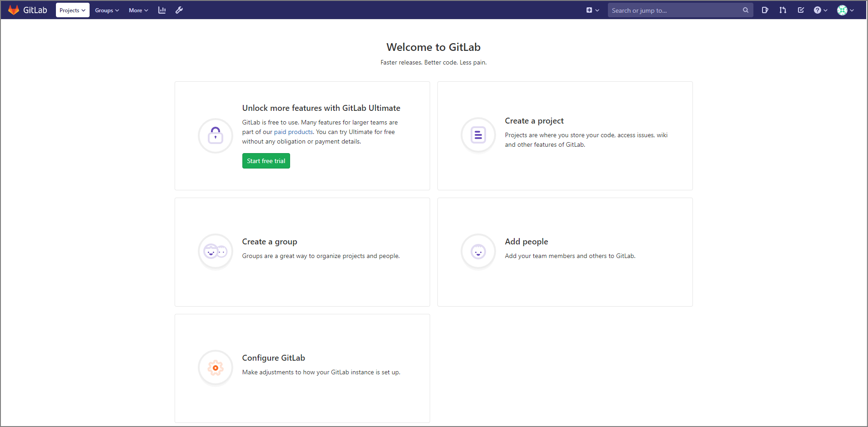
Task: Select the Add people card heading
Action: pyautogui.click(x=527, y=242)
